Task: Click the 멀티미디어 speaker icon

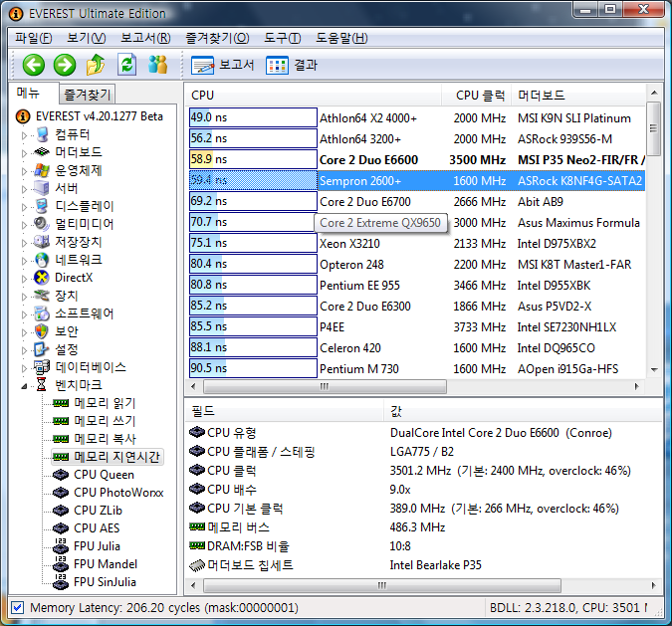Action: (42, 224)
